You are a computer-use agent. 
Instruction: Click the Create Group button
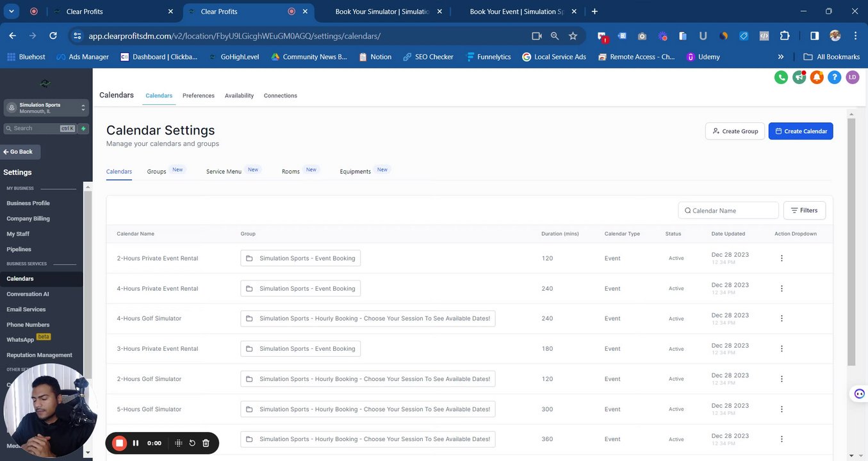coord(735,131)
